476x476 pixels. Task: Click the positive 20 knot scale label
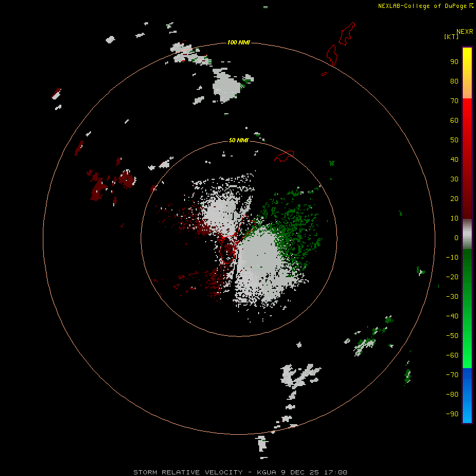click(x=454, y=199)
